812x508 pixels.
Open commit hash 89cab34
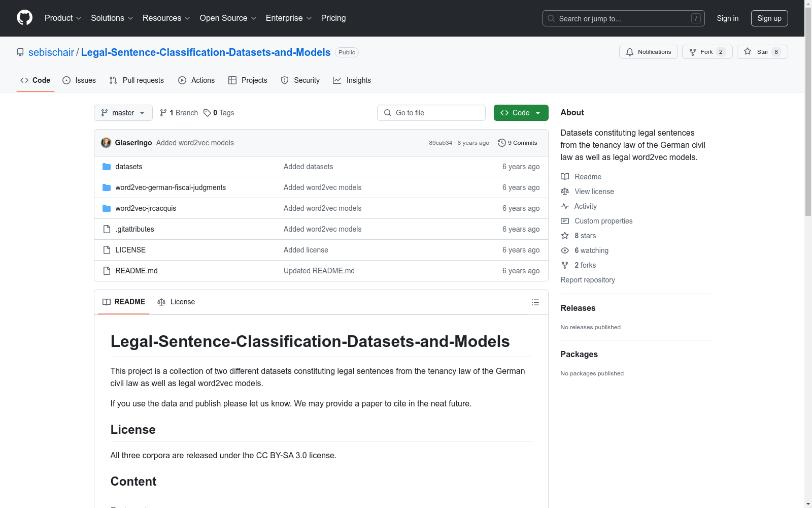(441, 143)
